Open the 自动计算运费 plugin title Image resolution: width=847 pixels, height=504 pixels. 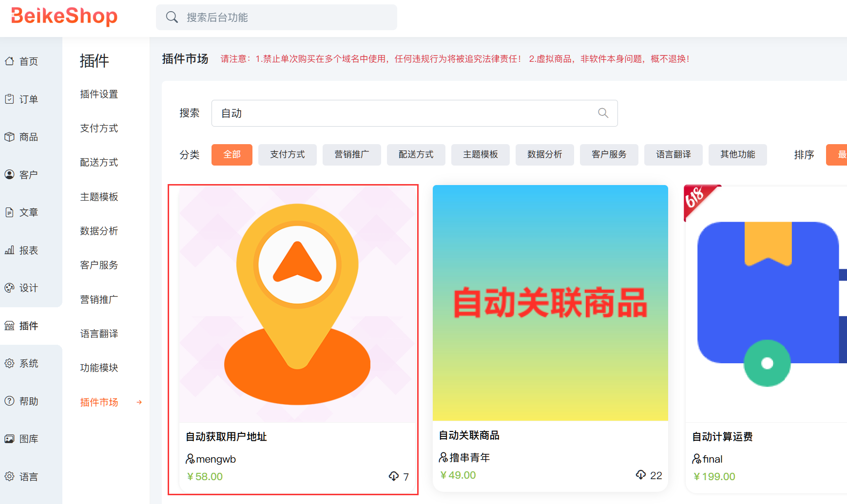point(722,437)
